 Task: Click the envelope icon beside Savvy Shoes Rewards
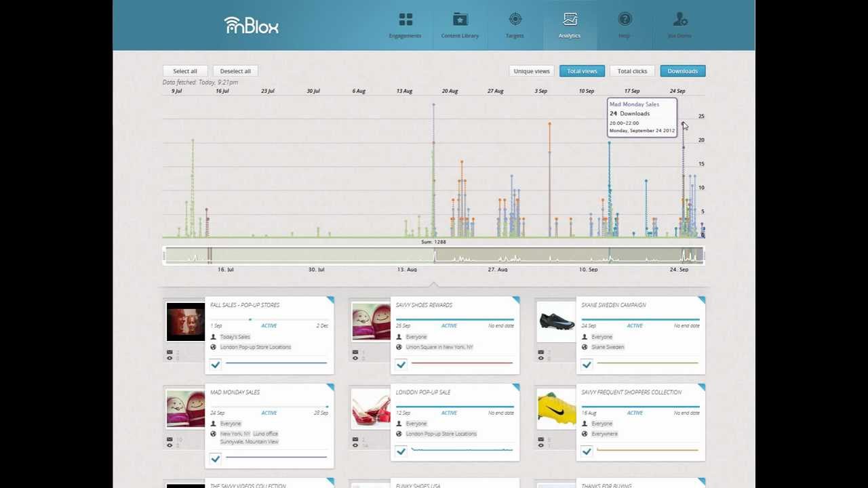coord(355,352)
